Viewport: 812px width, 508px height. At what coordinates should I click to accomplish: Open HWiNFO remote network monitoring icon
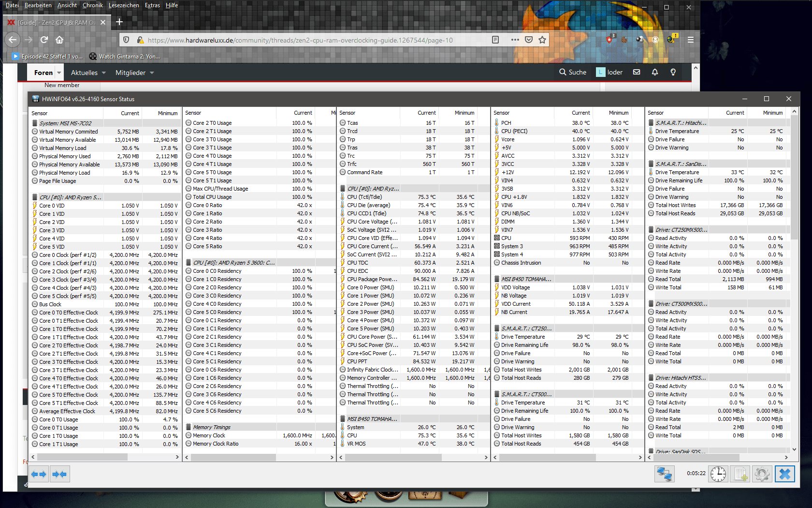click(665, 474)
